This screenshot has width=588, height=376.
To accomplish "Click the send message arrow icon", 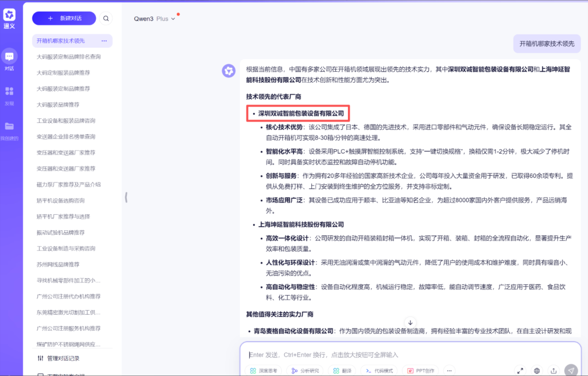I will coord(570,370).
